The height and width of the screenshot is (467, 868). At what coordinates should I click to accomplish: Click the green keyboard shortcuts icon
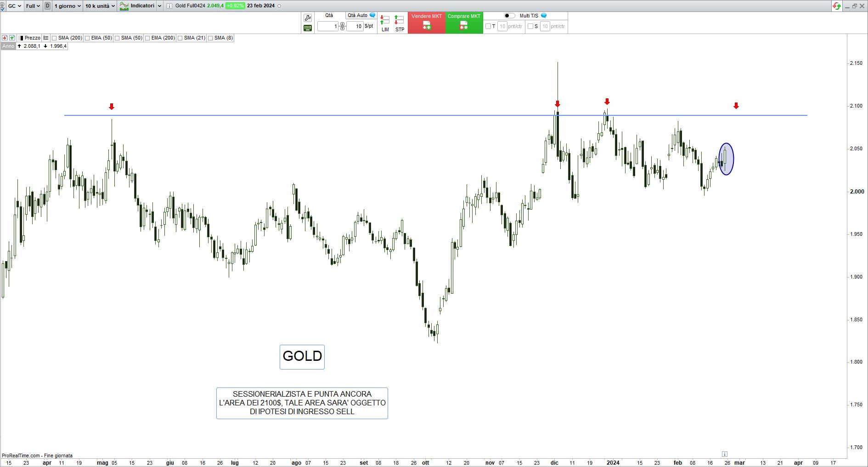(x=308, y=28)
